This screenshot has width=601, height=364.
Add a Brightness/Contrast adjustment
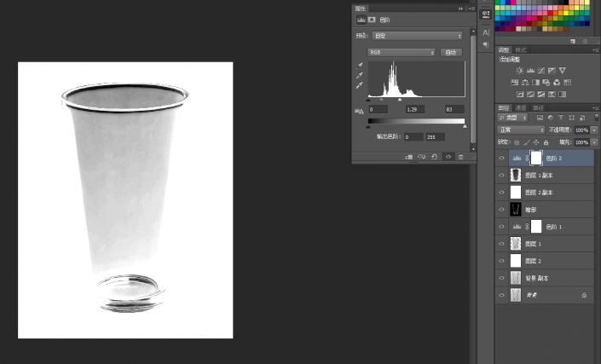click(519, 71)
